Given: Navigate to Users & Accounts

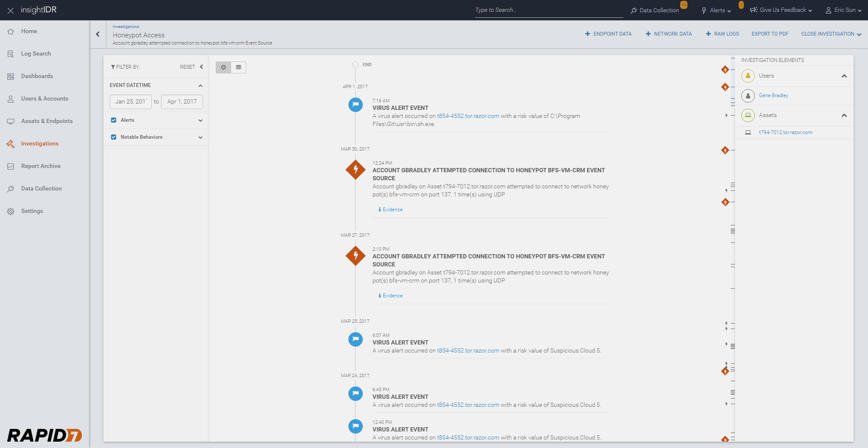Looking at the screenshot, I should coord(45,99).
